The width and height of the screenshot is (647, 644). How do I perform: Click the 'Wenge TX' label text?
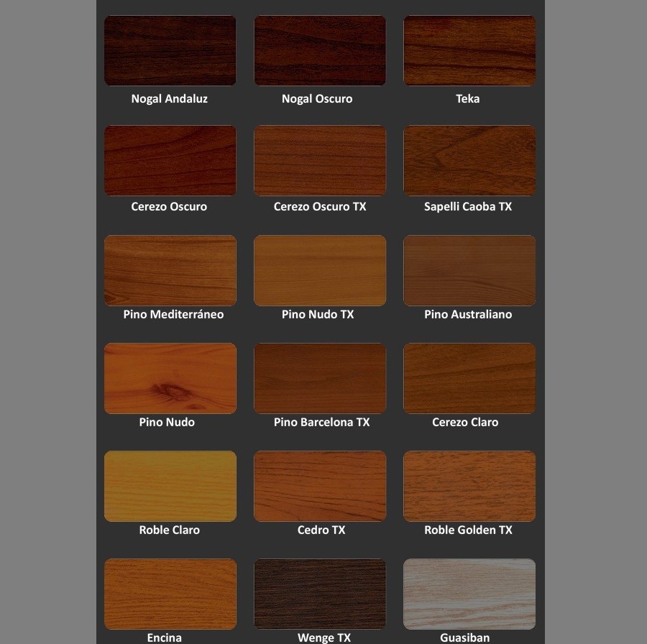tap(324, 638)
